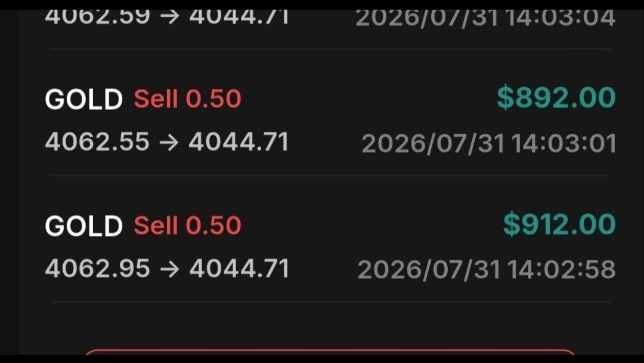Screen dimensions: 644x363
Task: Select timestamp 2026/07/31 14:02:58
Action: [487, 270]
